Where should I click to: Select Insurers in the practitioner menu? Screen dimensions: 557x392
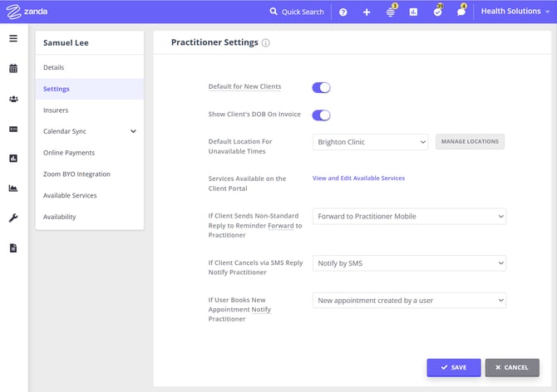click(x=56, y=110)
